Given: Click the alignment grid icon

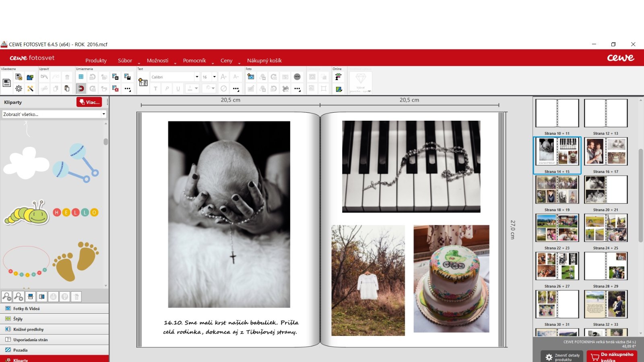Looking at the screenshot, I should (x=81, y=77).
